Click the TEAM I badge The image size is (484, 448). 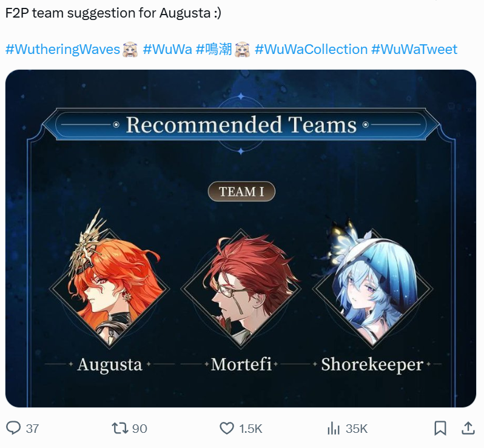point(241,192)
